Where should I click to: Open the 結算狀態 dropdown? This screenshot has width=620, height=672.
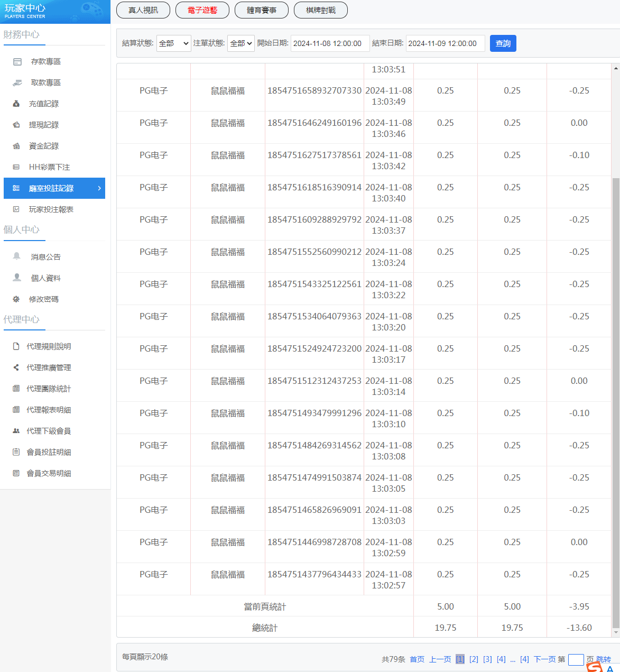[x=173, y=43]
